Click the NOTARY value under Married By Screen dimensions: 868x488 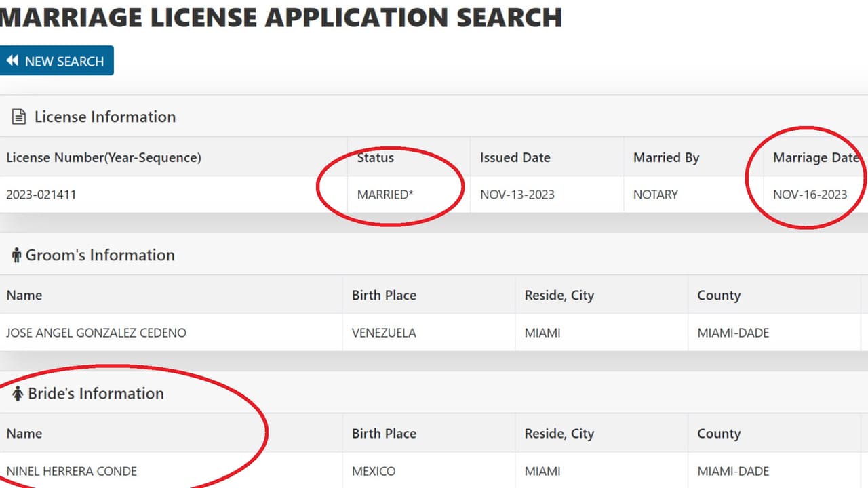point(655,195)
